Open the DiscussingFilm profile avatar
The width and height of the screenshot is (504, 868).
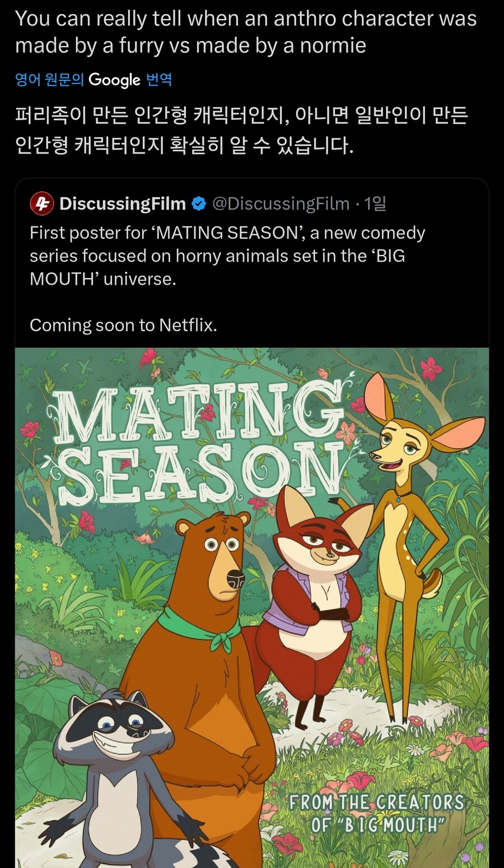click(41, 203)
